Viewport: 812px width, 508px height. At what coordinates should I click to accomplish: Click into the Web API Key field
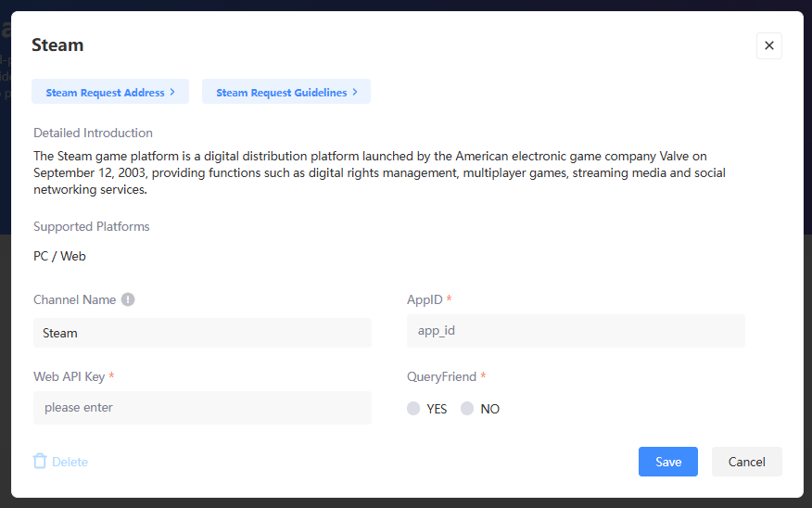[x=202, y=408]
